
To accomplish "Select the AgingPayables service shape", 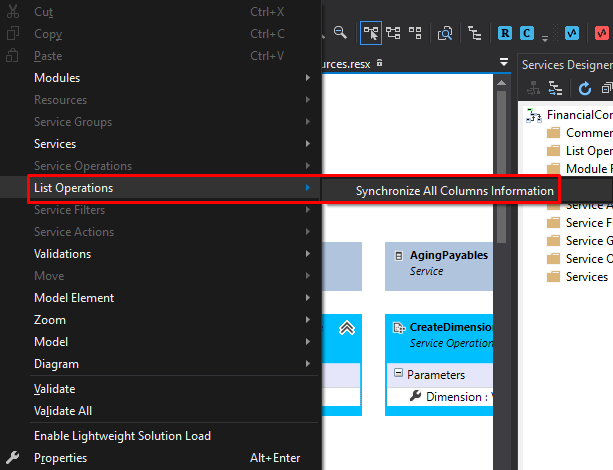I will point(439,266).
